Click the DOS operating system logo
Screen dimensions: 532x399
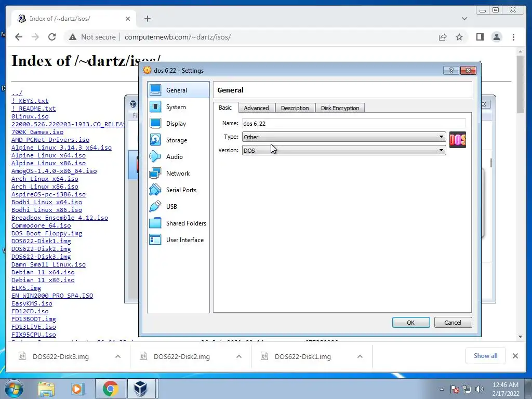tap(457, 140)
